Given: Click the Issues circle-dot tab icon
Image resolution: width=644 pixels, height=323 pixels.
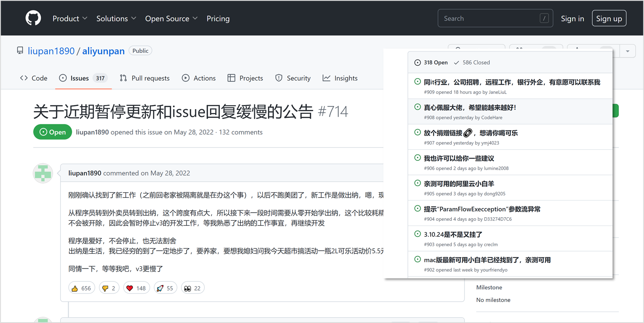Looking at the screenshot, I should [x=63, y=78].
